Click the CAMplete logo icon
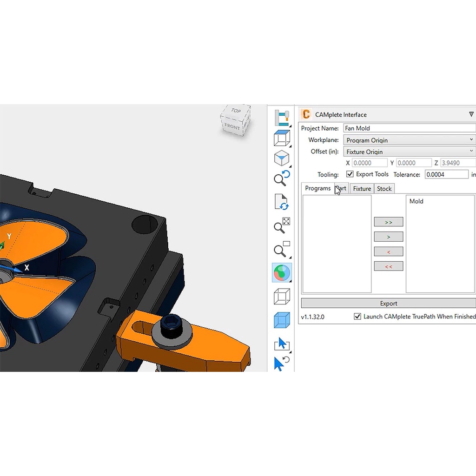 306,114
